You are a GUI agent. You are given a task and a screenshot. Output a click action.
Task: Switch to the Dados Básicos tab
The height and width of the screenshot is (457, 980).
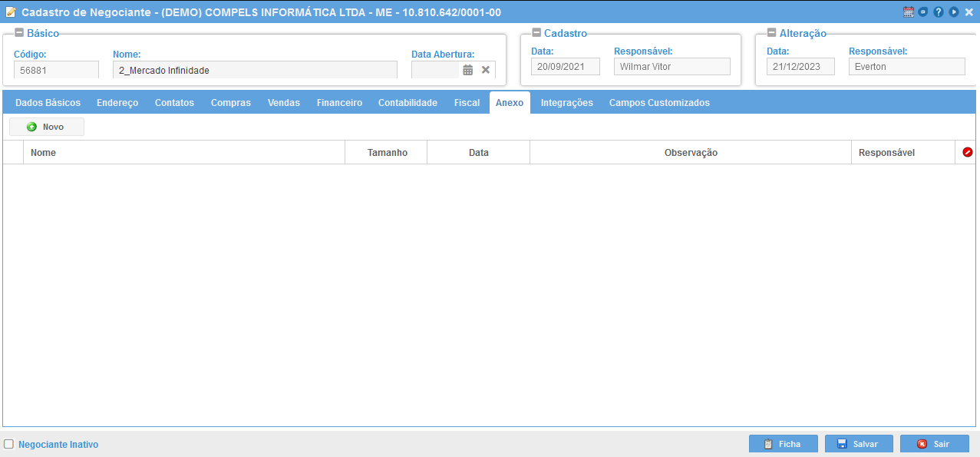48,103
